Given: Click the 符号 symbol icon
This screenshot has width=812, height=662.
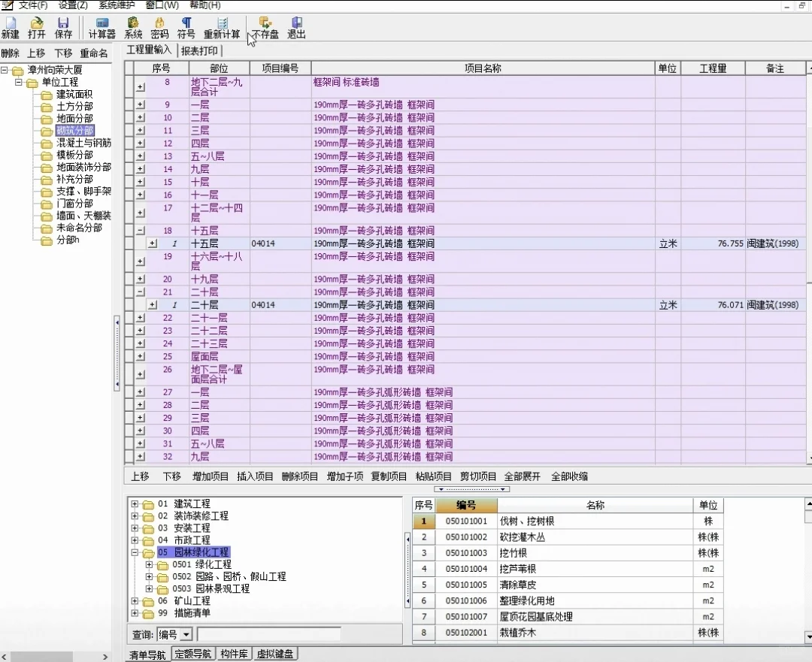Looking at the screenshot, I should [186, 28].
